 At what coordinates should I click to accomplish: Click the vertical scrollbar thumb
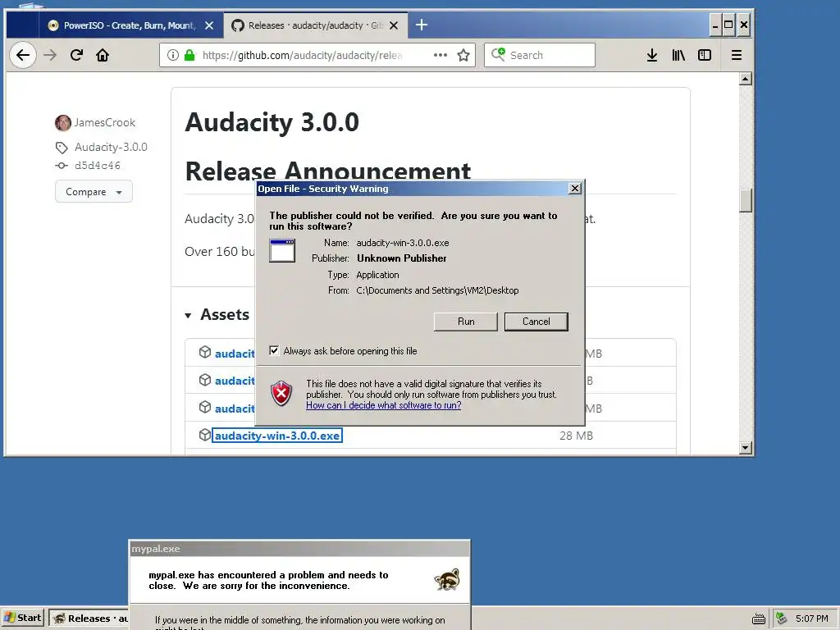[745, 201]
